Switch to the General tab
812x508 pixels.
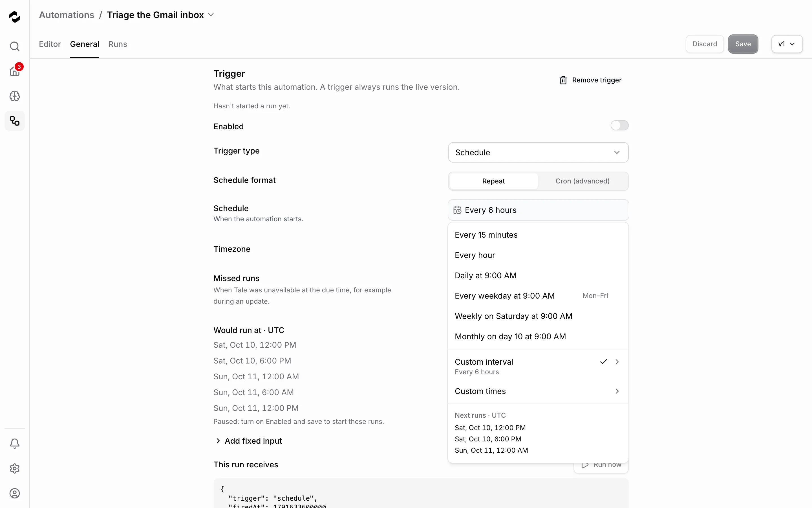[x=85, y=44]
